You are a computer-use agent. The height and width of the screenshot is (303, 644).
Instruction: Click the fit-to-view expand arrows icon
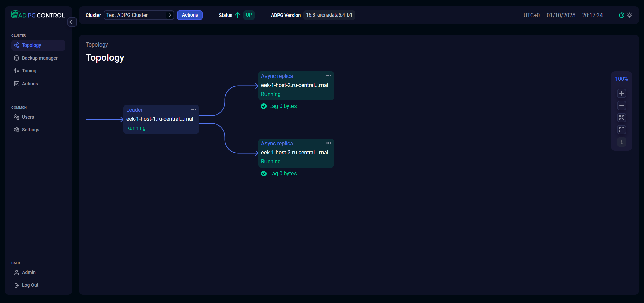point(621,118)
